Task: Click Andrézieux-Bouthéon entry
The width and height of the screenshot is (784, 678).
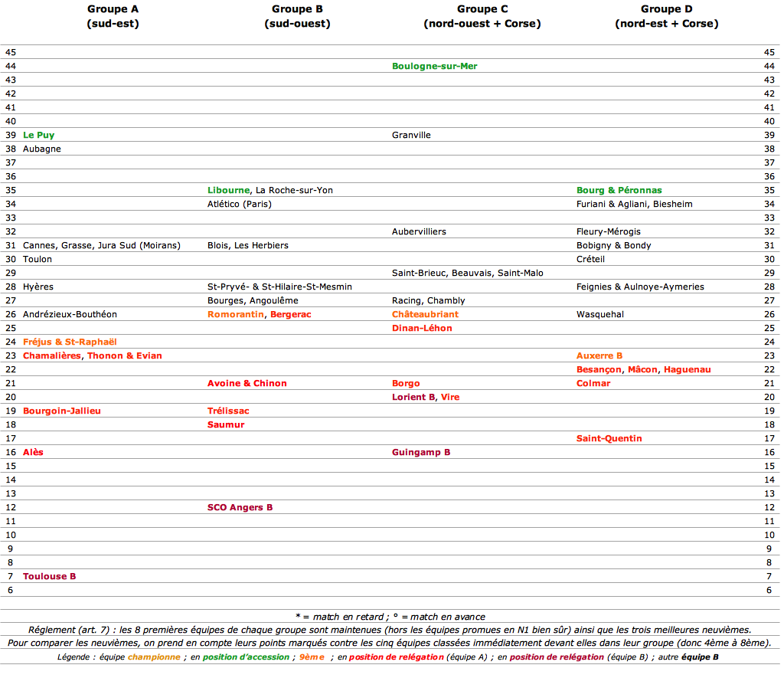Action: (70, 314)
